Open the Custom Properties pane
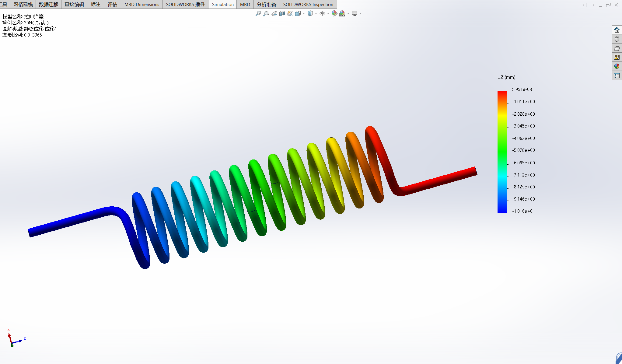This screenshot has width=622, height=364. [x=617, y=75]
